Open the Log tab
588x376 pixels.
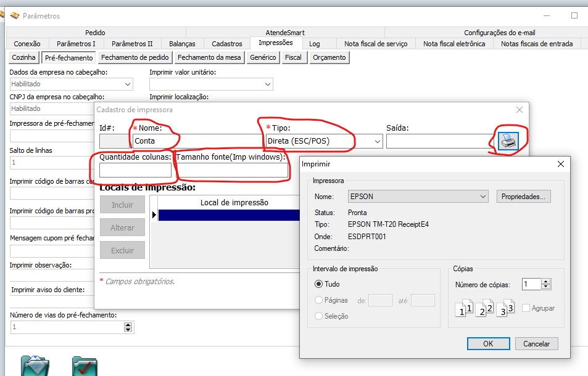(x=314, y=44)
